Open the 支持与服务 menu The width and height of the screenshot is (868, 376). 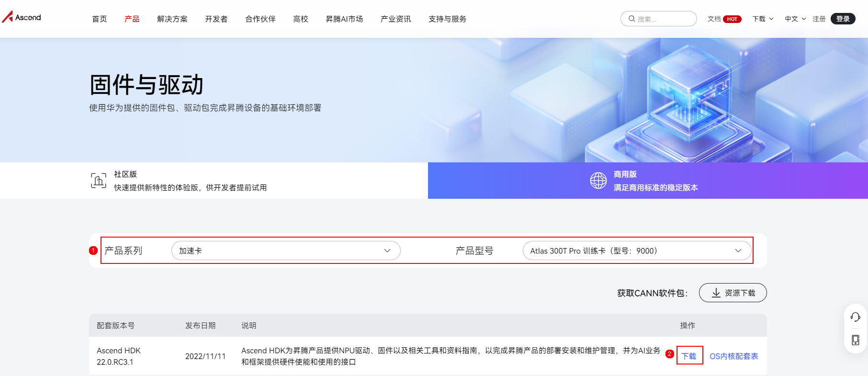[448, 19]
